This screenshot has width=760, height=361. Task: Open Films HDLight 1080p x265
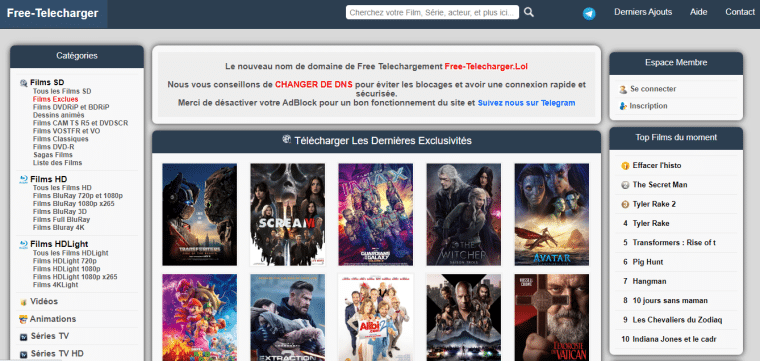[x=75, y=277]
